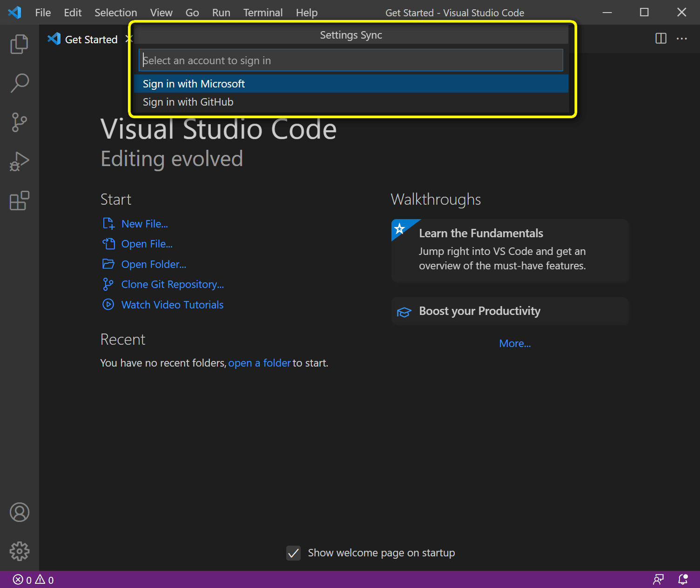Click the Open File icon
The image size is (700, 588).
point(108,244)
